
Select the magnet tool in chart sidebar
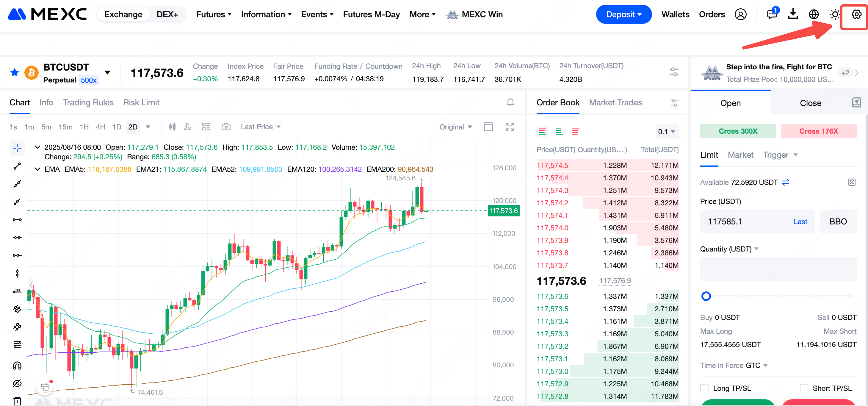click(x=17, y=366)
